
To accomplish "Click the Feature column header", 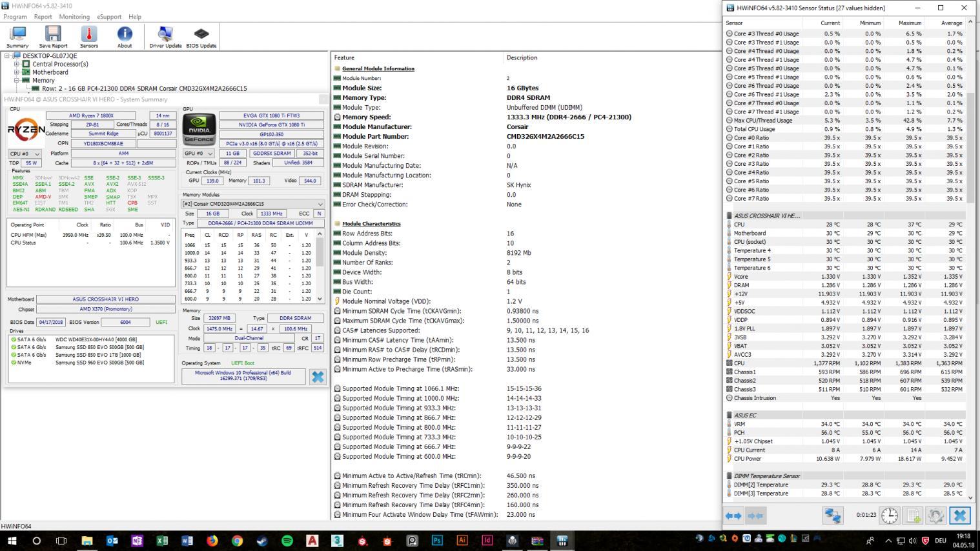I will coord(417,57).
